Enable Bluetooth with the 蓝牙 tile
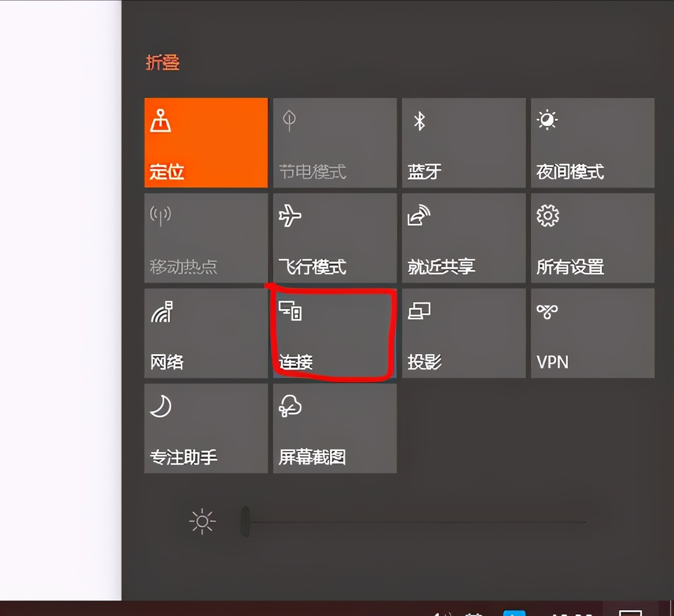Screen dimensions: 674x616 (x=463, y=143)
